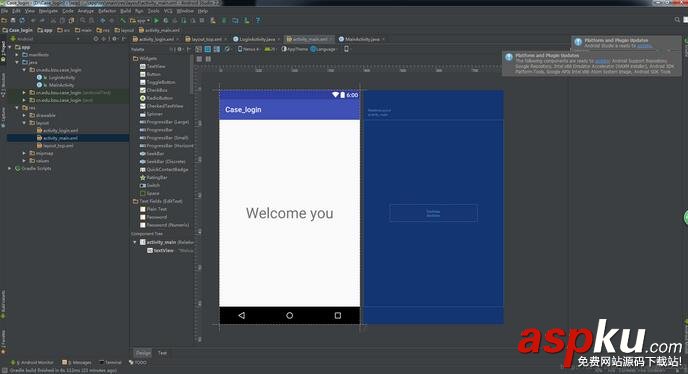Viewport: 688px width, 374px height.
Task: Open the Build menu
Action: click(x=126, y=11)
